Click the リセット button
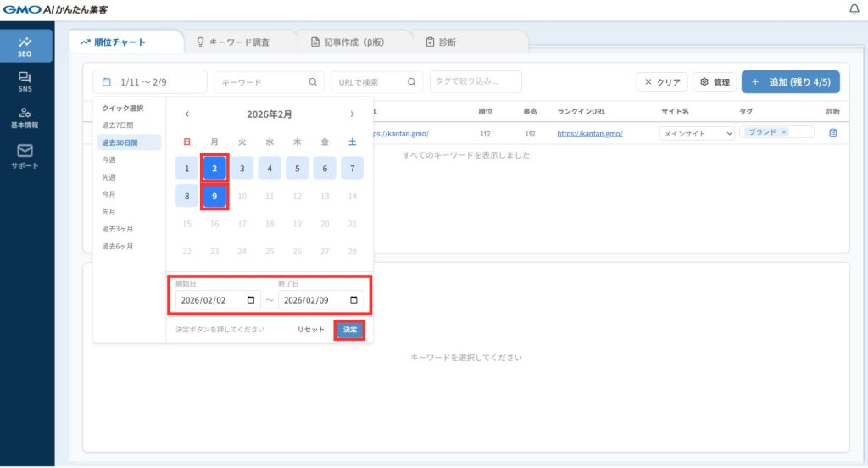The height and width of the screenshot is (468, 868). pos(310,330)
